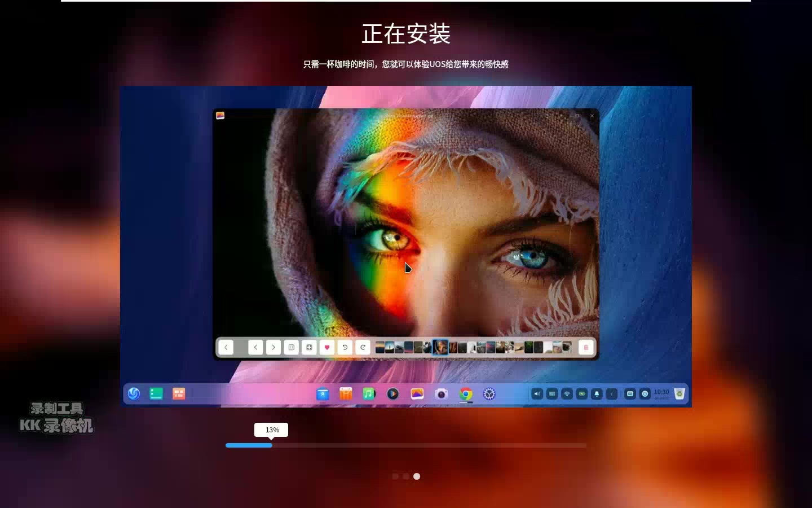The width and height of the screenshot is (812, 508).
Task: Select the highlighted portrait thumbnail in the filmstrip
Action: (440, 347)
